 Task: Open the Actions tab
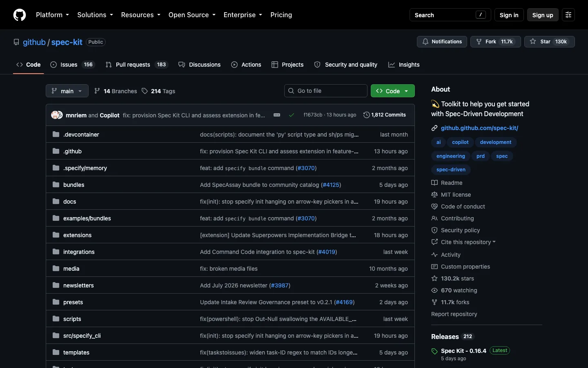[x=246, y=65]
